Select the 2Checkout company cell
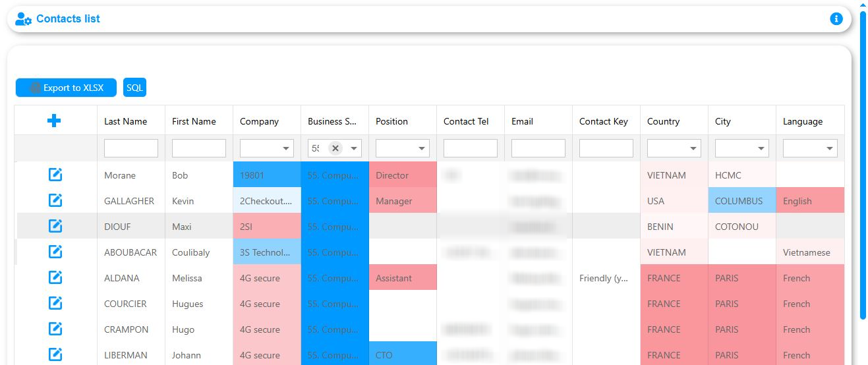The width and height of the screenshot is (868, 365). (x=267, y=201)
